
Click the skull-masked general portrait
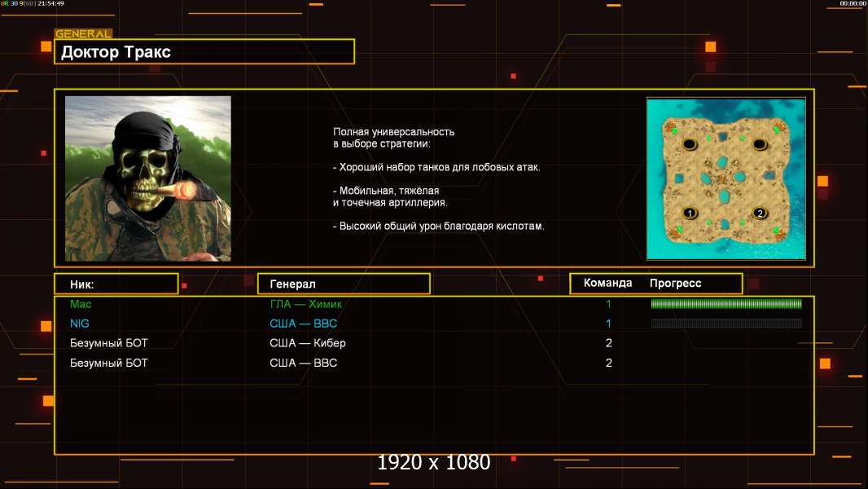[148, 178]
